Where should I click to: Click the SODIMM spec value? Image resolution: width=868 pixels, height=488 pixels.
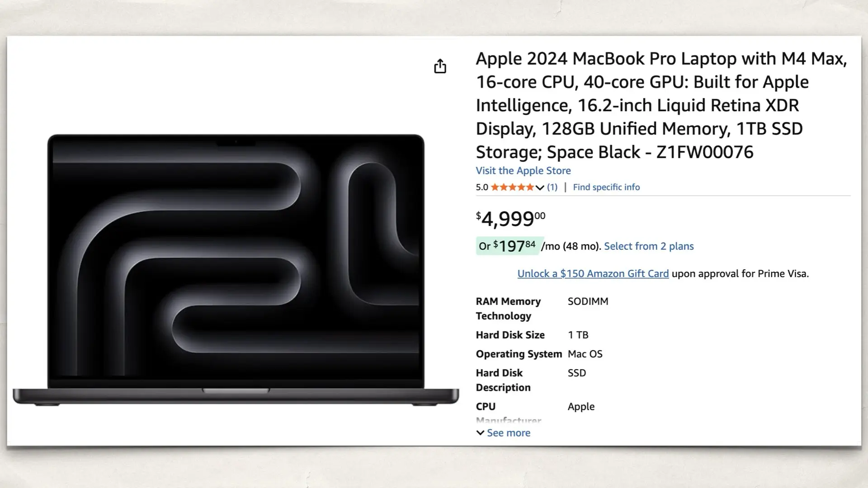(x=588, y=301)
